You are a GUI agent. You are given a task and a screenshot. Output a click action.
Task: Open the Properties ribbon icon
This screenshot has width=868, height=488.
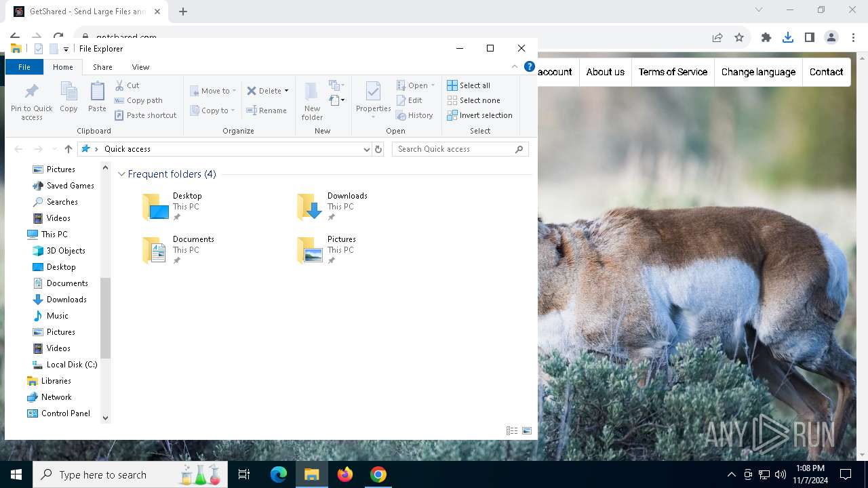(374, 100)
